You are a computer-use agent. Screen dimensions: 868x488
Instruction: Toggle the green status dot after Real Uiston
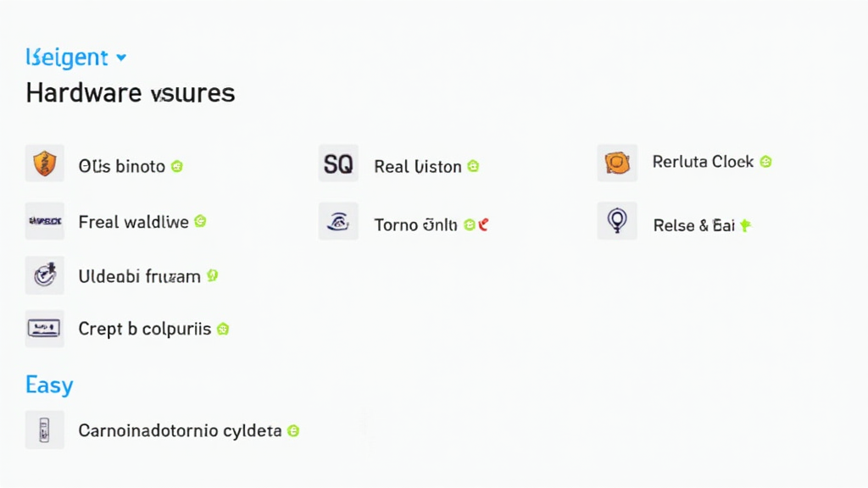473,167
